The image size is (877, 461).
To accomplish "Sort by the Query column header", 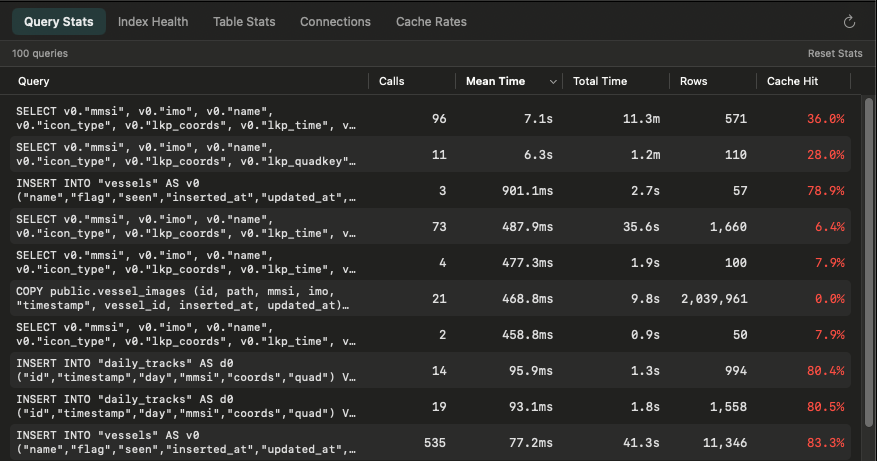I will 34,81.
